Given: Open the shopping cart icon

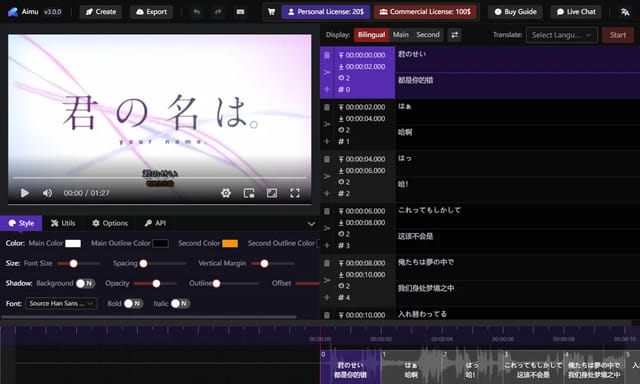Looking at the screenshot, I should tap(271, 12).
